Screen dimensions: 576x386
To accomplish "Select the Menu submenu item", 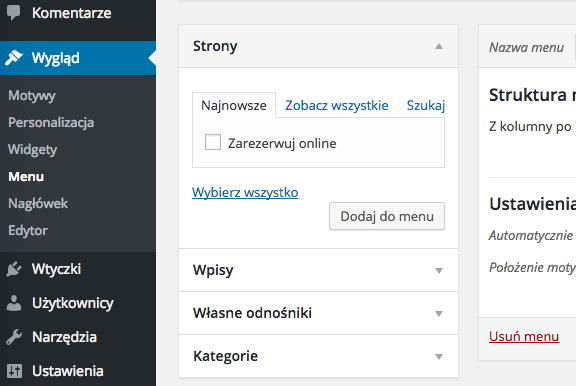I will [26, 177].
